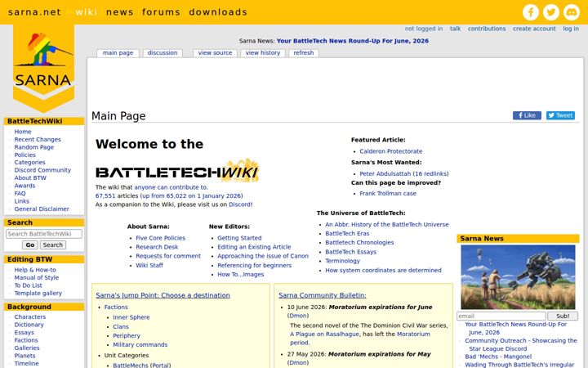Open the Facebook icon in header
The image size is (588, 368).
coord(531,12)
